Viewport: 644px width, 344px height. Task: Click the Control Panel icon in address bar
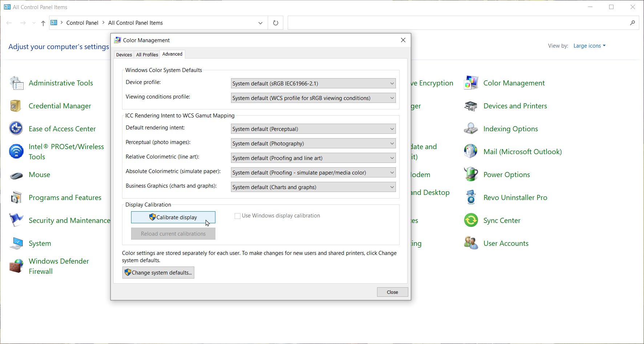click(54, 23)
